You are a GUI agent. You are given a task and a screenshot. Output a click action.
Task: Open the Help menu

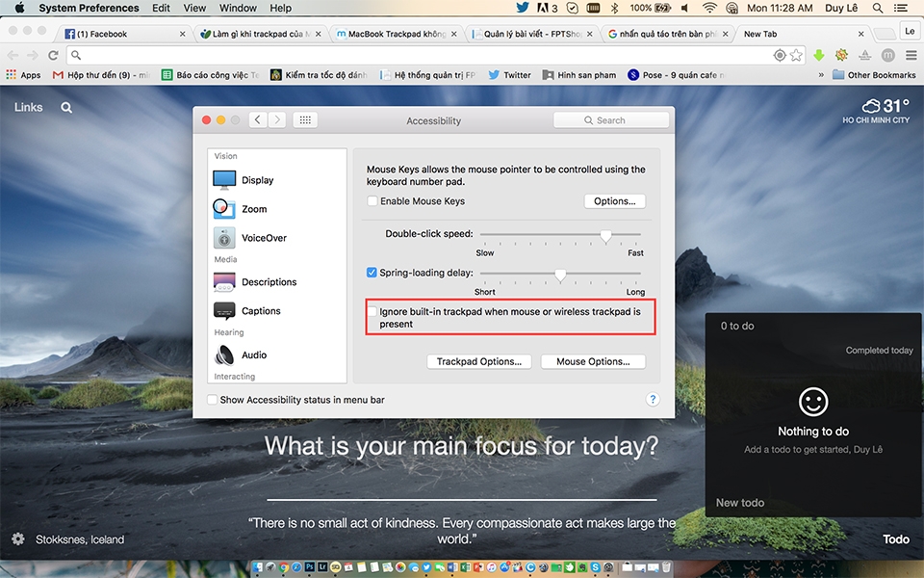(280, 8)
